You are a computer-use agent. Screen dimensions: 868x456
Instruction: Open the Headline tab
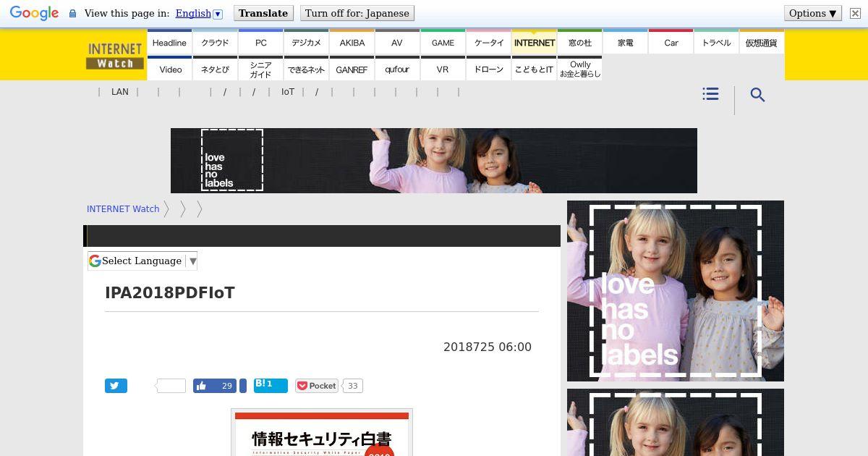click(169, 42)
